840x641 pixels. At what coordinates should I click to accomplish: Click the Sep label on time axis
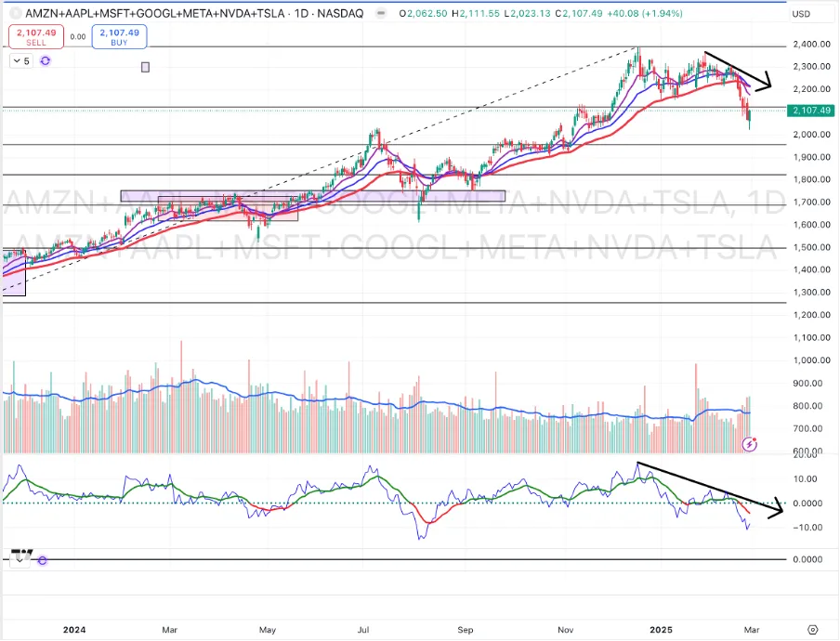click(x=465, y=630)
